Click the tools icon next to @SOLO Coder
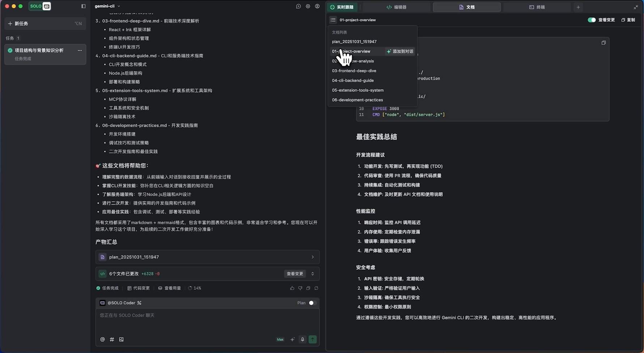Viewport: 644px width, 353px height. (x=139, y=303)
